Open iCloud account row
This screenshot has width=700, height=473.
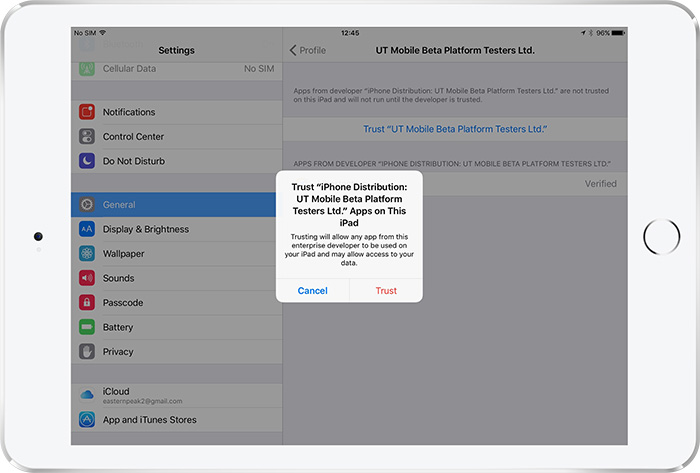176,395
